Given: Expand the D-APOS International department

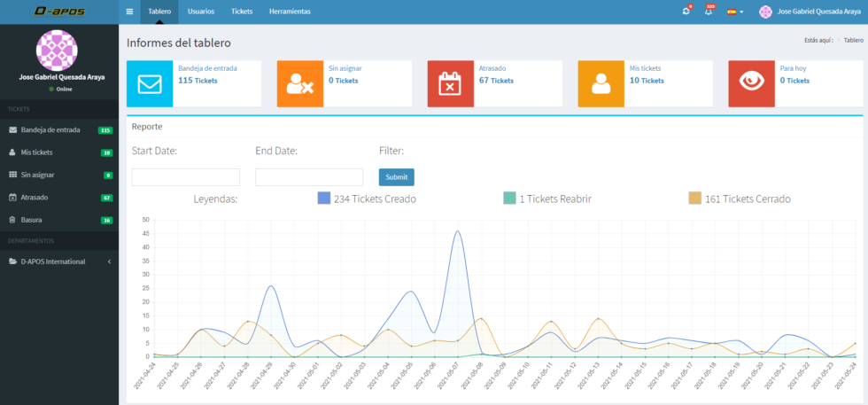Looking at the screenshot, I should tap(58, 261).
